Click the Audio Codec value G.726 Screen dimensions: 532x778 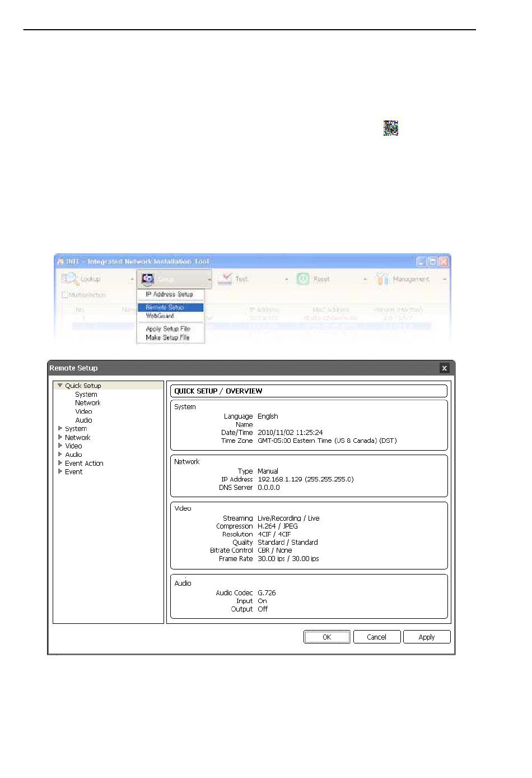coord(267,593)
